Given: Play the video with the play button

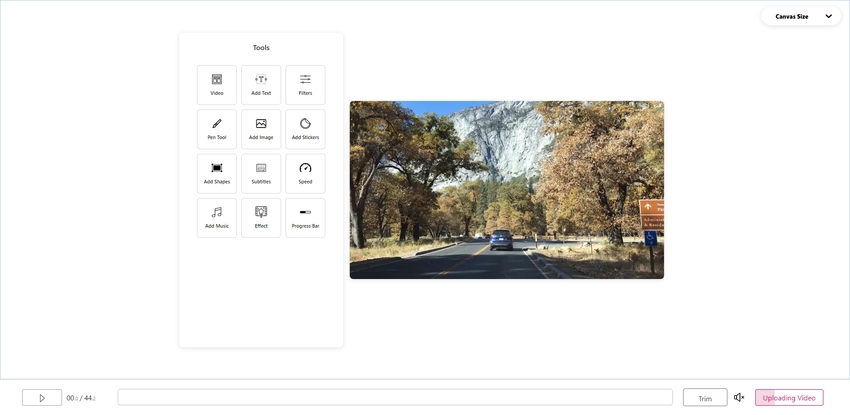Looking at the screenshot, I should (42, 398).
